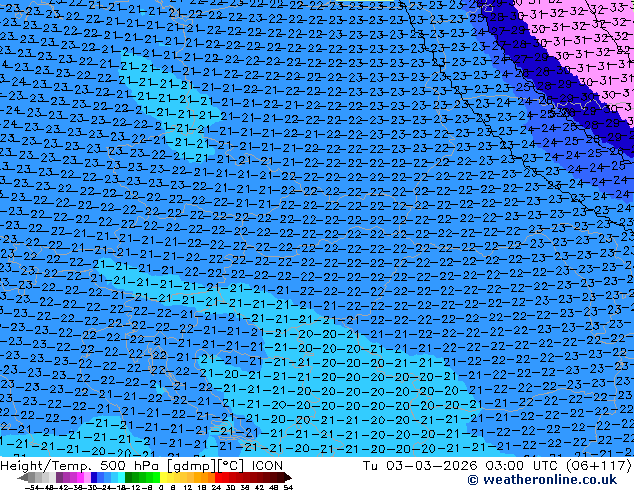Click the cyan legend swatch near -18
Image resolution: width=634 pixels, height=490 pixels.
click(121, 477)
